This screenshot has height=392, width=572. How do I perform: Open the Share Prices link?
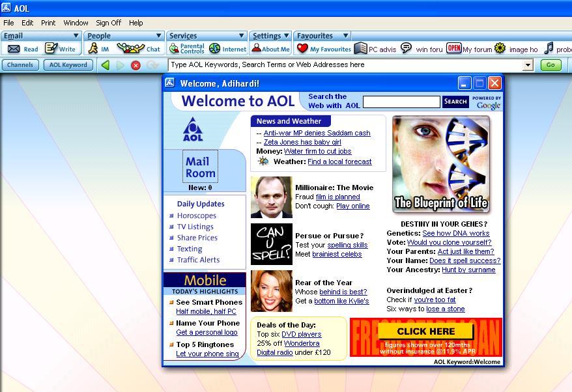point(197,238)
